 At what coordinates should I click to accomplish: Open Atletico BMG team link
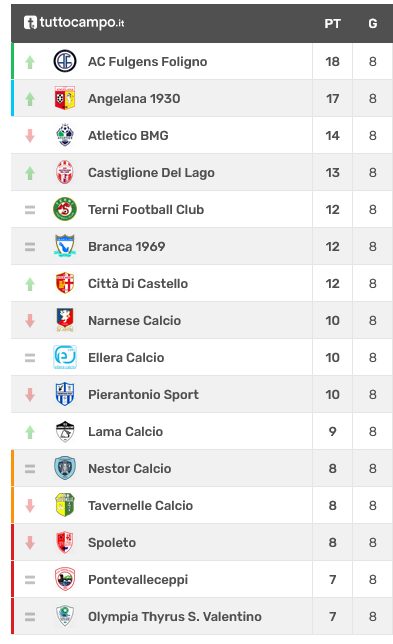[128, 136]
